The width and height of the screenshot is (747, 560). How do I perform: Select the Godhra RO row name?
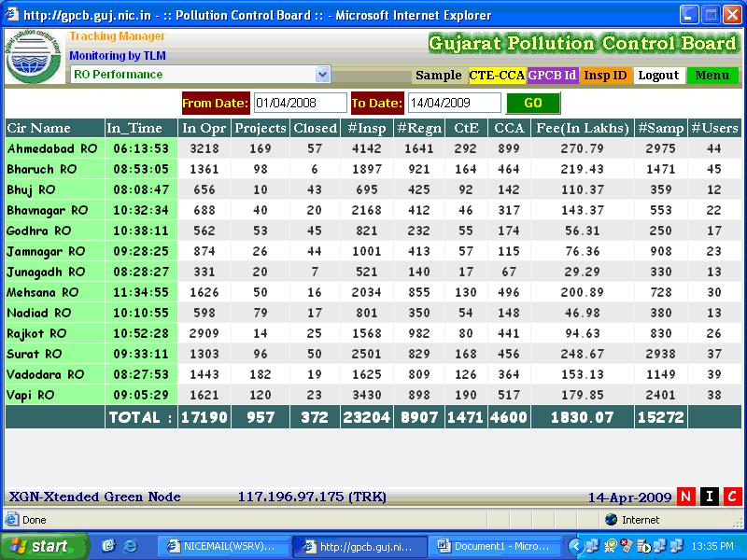pos(39,231)
